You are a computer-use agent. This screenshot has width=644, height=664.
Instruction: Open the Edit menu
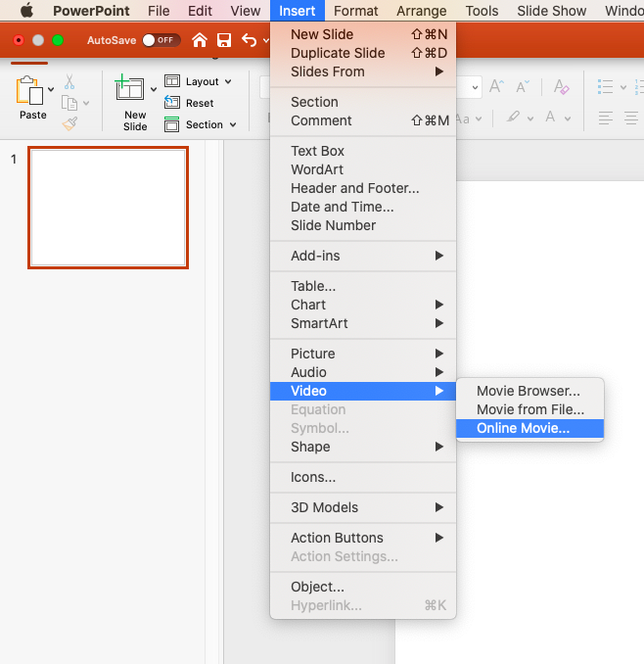pyautogui.click(x=200, y=11)
